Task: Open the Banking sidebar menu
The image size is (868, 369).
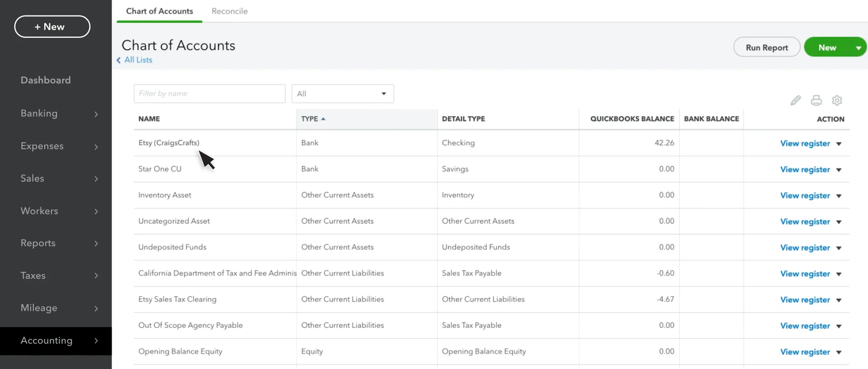Action: pyautogui.click(x=39, y=114)
